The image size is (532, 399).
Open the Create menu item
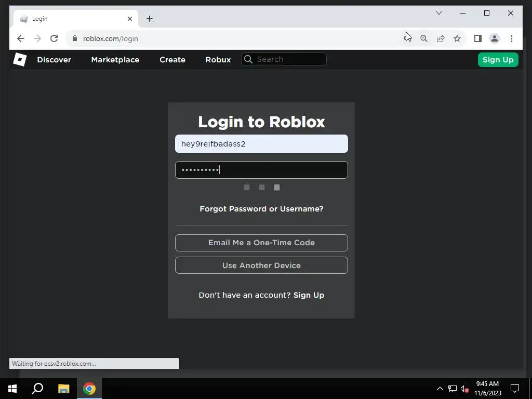pyautogui.click(x=172, y=60)
